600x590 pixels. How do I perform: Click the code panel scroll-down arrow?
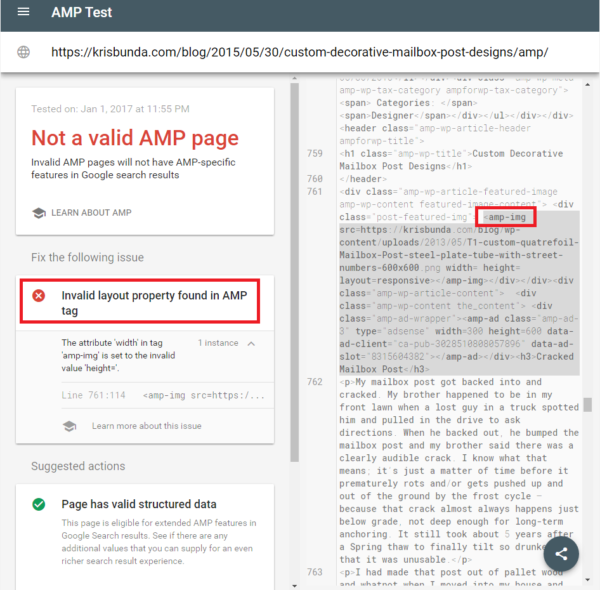(588, 580)
